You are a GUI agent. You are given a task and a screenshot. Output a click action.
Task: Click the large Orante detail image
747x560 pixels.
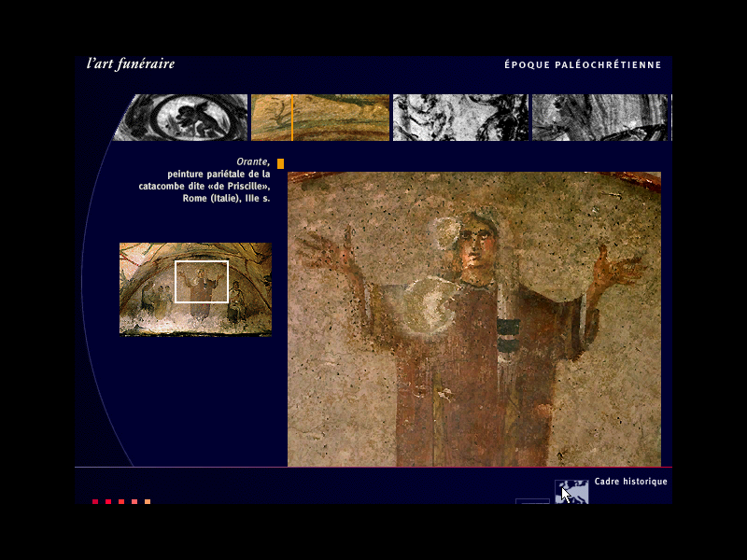coord(474,319)
